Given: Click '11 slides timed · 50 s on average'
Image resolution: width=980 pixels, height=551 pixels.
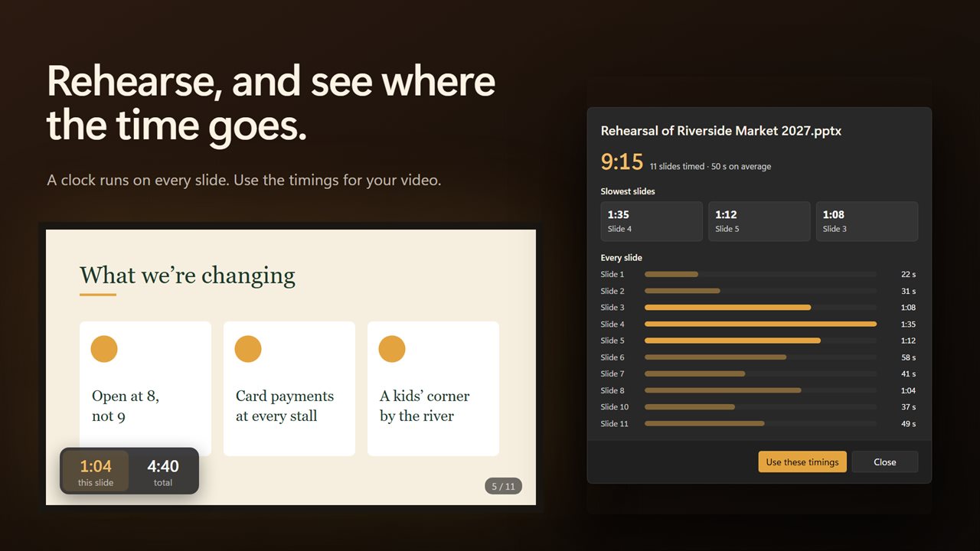Looking at the screenshot, I should (x=710, y=166).
